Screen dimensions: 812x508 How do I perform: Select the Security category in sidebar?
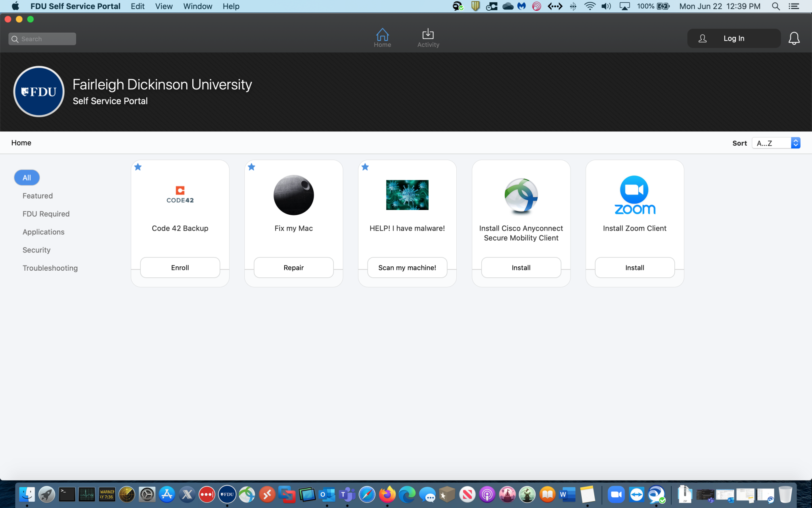[x=36, y=249]
